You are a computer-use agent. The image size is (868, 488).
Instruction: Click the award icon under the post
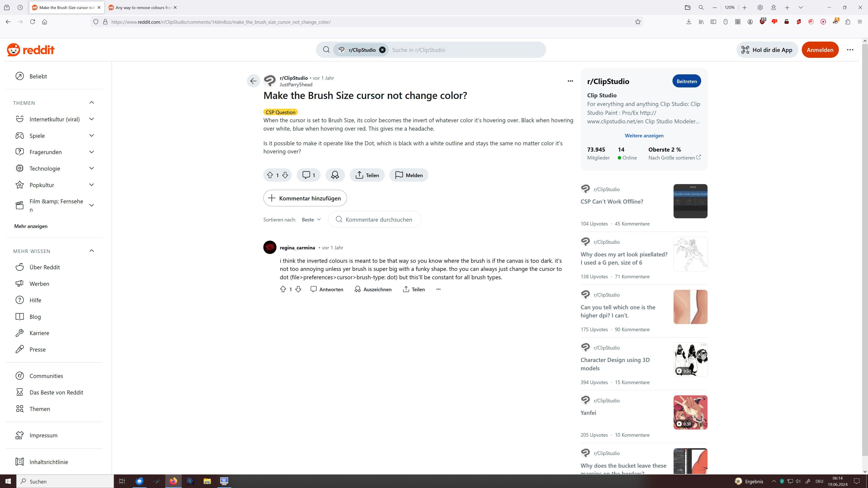335,175
